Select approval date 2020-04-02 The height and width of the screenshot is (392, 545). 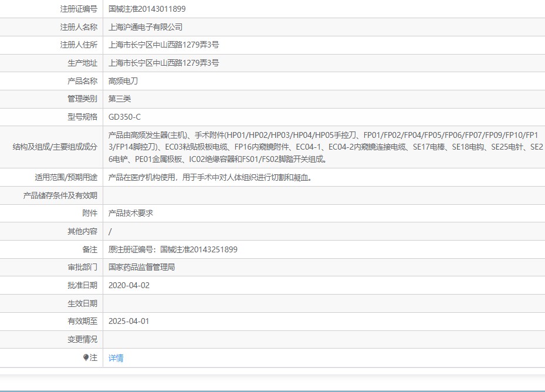(x=129, y=286)
